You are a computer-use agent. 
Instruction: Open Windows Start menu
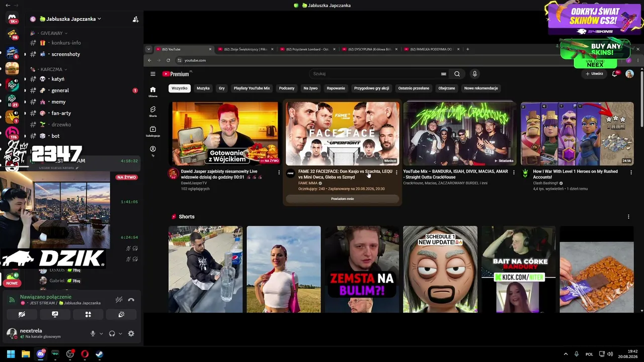[x=11, y=354]
